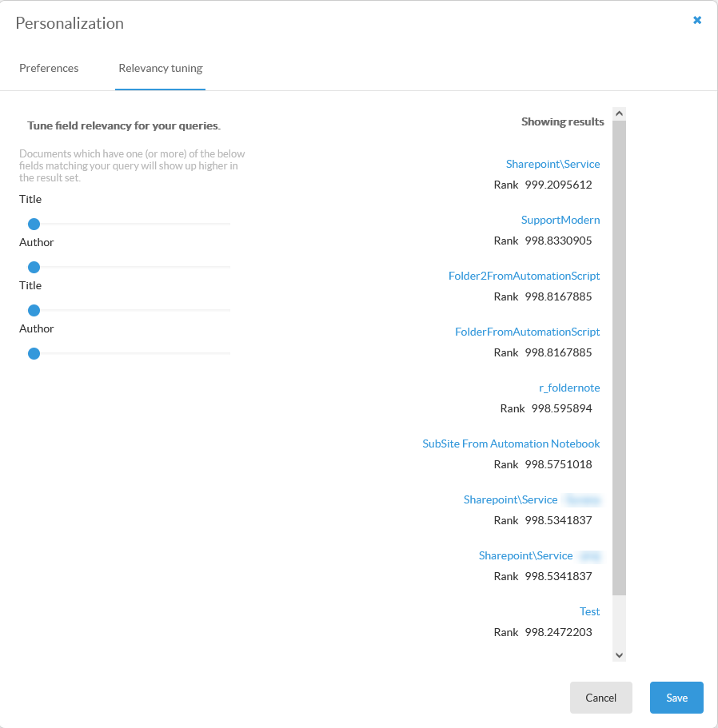Click the second Author slider handle
The image size is (718, 728).
pyautogui.click(x=34, y=353)
